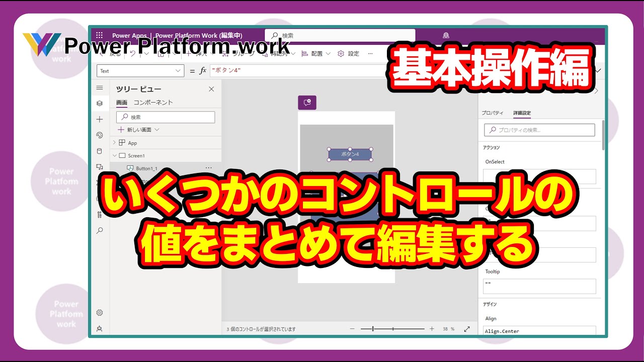
Task: Select the Advanced settings tab
Action: (x=522, y=113)
